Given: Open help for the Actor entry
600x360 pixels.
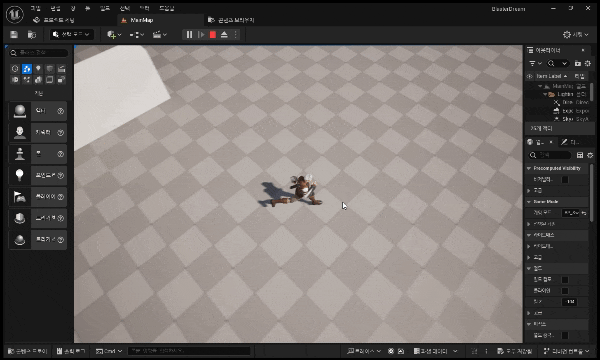Looking at the screenshot, I should [60, 111].
